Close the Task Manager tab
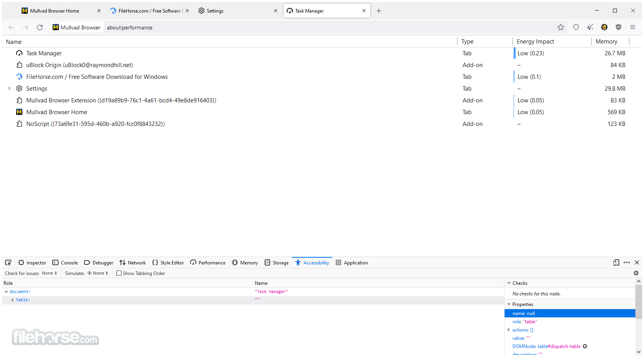 click(x=364, y=11)
